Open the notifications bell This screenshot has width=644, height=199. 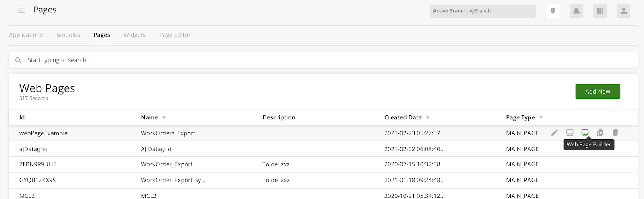(576, 11)
